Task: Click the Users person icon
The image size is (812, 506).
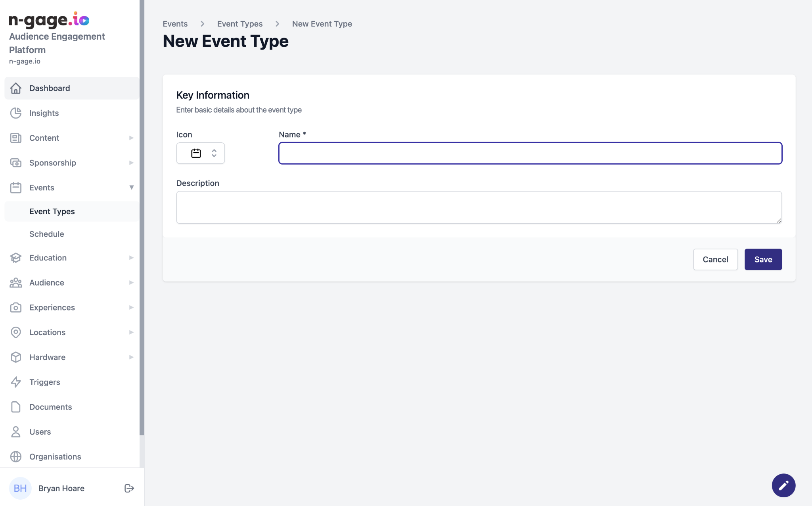Action: point(16,431)
